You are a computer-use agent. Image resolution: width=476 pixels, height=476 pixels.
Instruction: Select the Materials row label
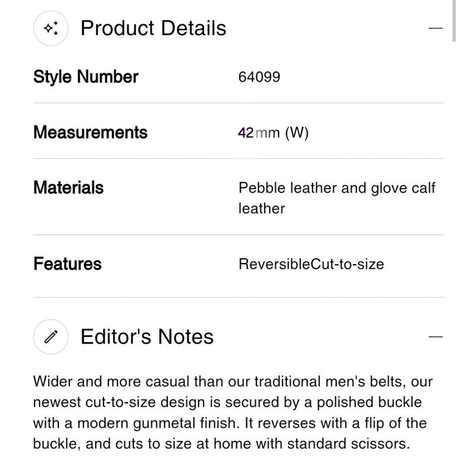(68, 188)
